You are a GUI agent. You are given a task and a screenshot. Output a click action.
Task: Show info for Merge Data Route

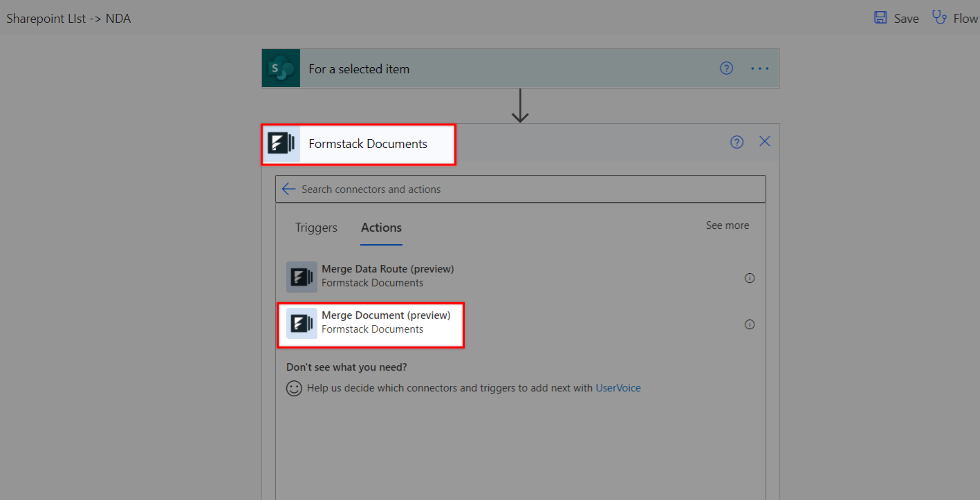click(x=749, y=278)
